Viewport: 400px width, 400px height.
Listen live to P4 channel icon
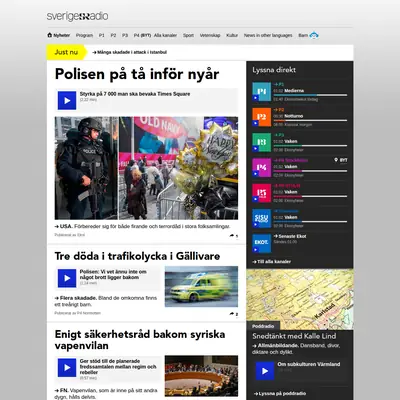[x=262, y=168]
